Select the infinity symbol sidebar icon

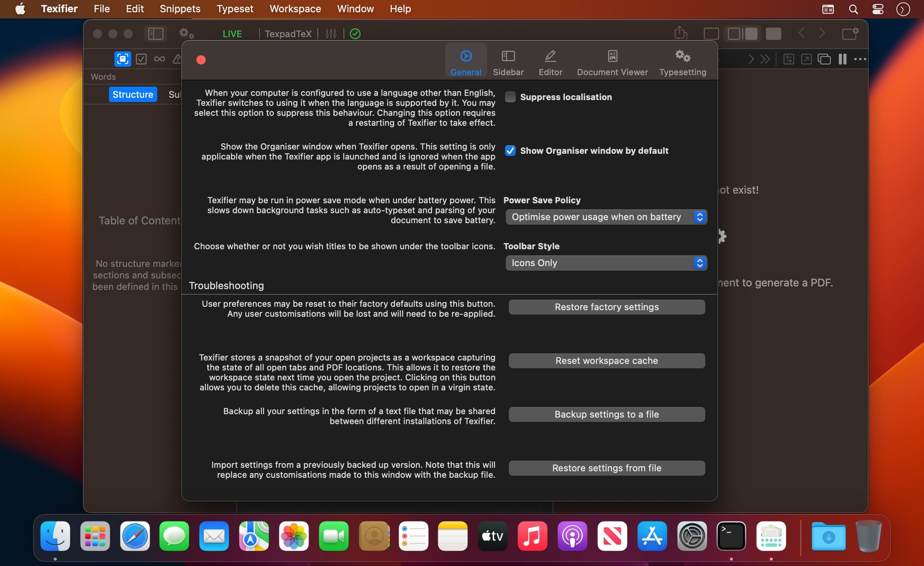pos(160,59)
